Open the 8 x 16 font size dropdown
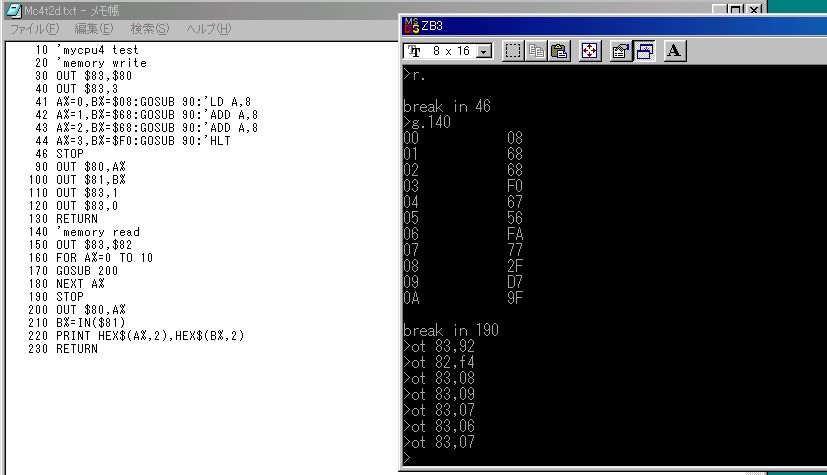 (484, 51)
